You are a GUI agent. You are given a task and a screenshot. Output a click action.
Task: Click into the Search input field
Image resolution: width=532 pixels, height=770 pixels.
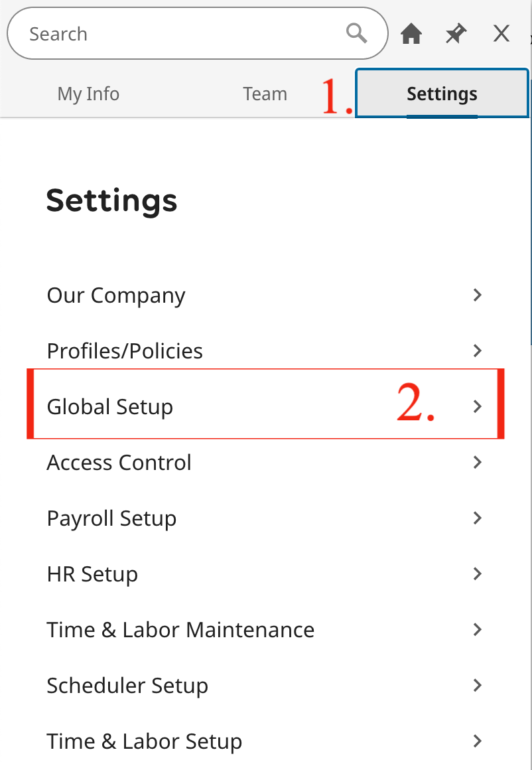[166, 33]
